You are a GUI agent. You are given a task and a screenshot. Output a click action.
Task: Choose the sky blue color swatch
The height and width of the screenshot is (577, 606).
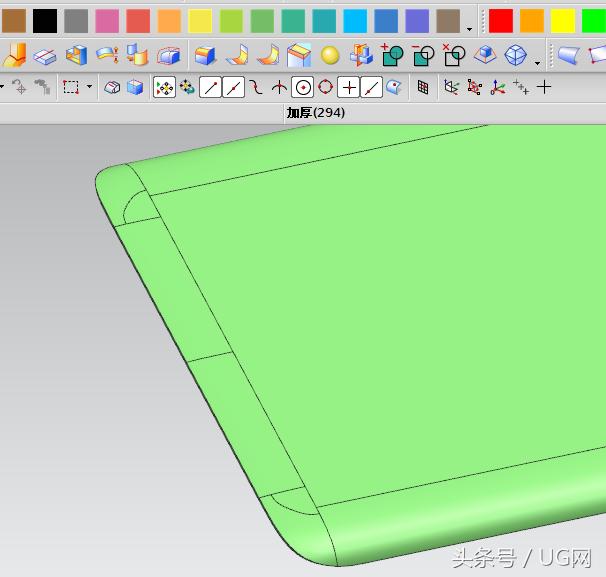[355, 20]
